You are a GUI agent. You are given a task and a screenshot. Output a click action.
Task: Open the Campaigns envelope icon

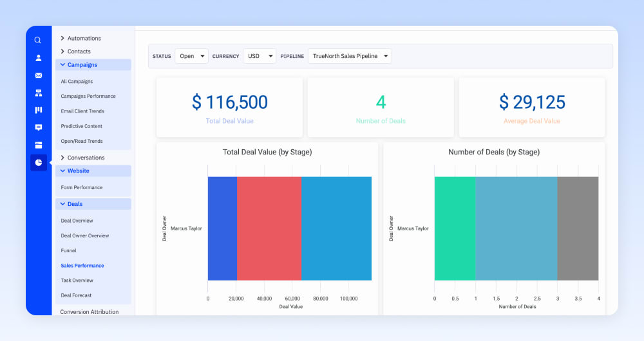pyautogui.click(x=38, y=75)
